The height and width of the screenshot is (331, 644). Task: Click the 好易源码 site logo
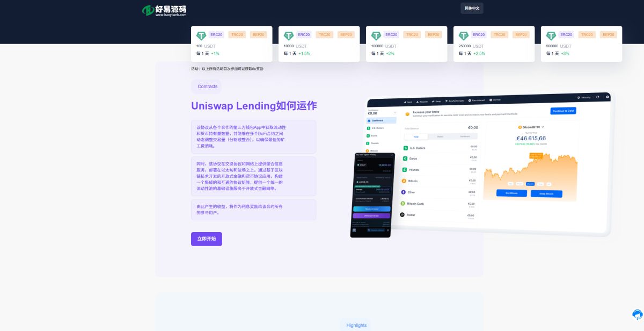coord(164,10)
